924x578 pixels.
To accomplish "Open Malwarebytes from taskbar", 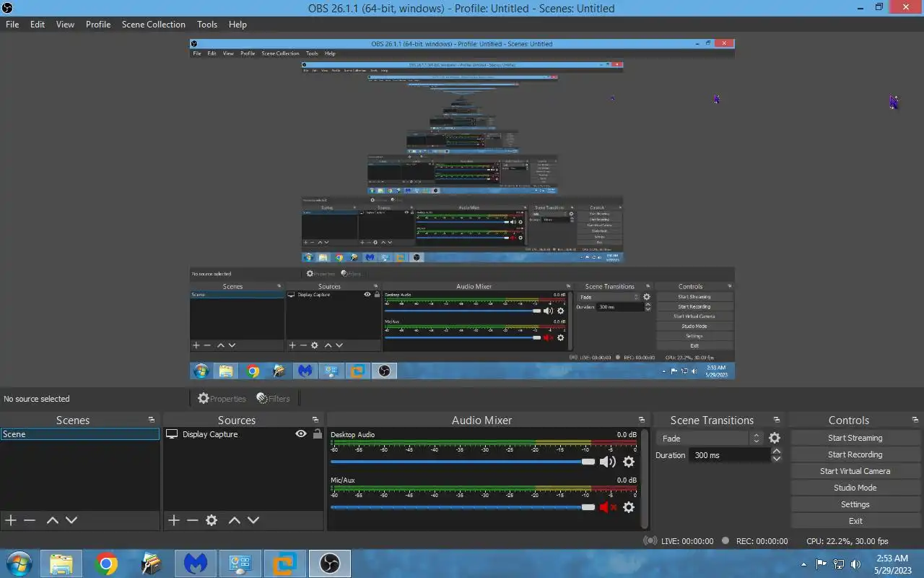I will point(196,564).
